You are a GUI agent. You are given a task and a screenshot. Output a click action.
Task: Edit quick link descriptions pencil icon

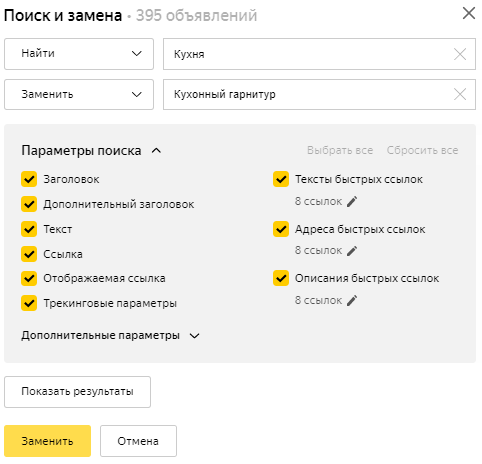(x=352, y=300)
